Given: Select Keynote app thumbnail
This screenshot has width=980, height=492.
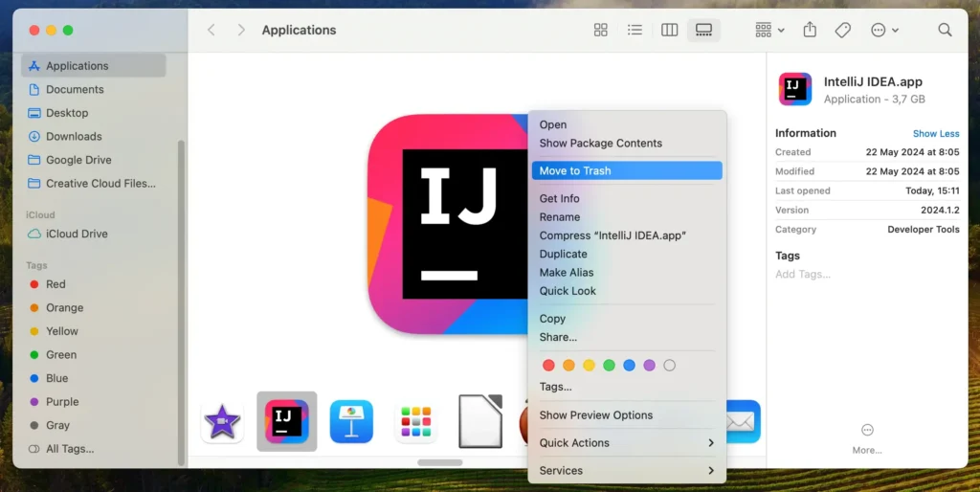Looking at the screenshot, I should click(351, 421).
